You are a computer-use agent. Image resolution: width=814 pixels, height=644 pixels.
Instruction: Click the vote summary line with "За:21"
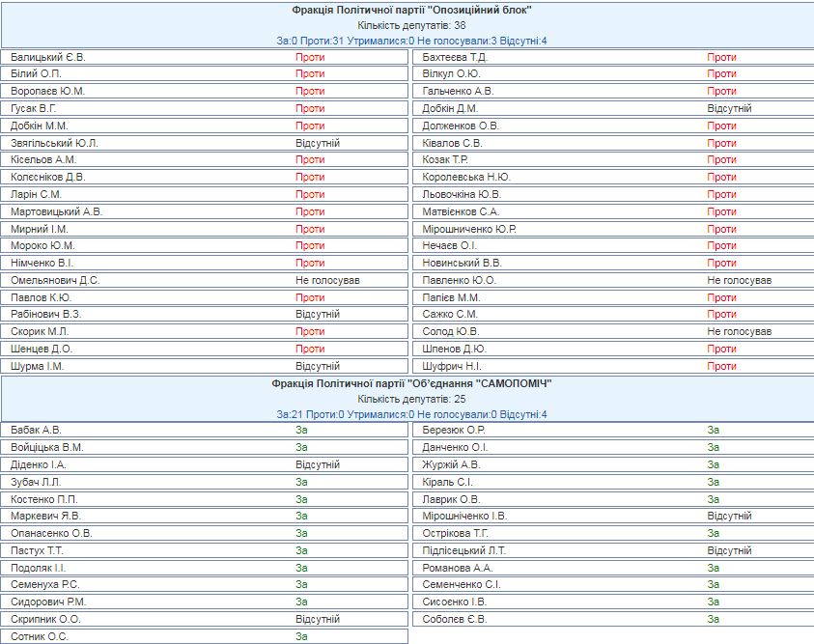coord(412,414)
